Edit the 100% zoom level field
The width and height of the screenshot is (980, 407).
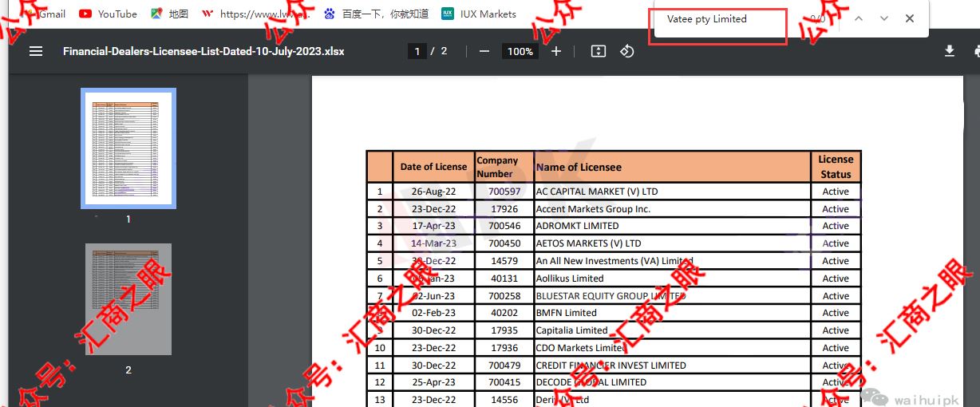point(520,51)
